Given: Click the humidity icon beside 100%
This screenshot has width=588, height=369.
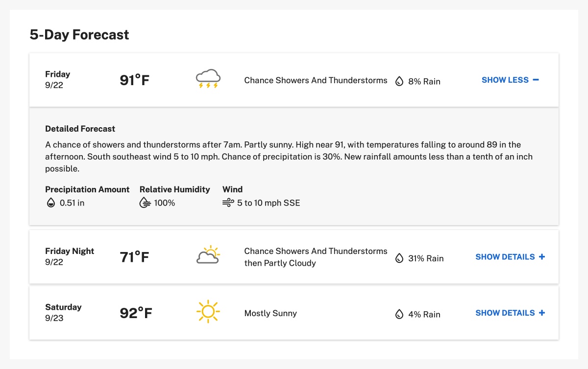Looking at the screenshot, I should click(145, 203).
